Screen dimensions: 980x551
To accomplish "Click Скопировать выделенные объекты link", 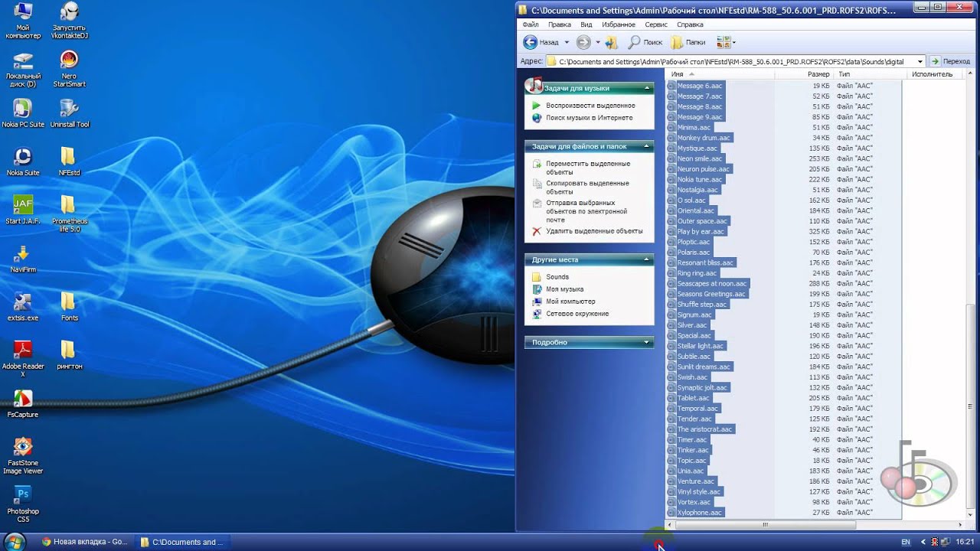I will click(x=587, y=187).
